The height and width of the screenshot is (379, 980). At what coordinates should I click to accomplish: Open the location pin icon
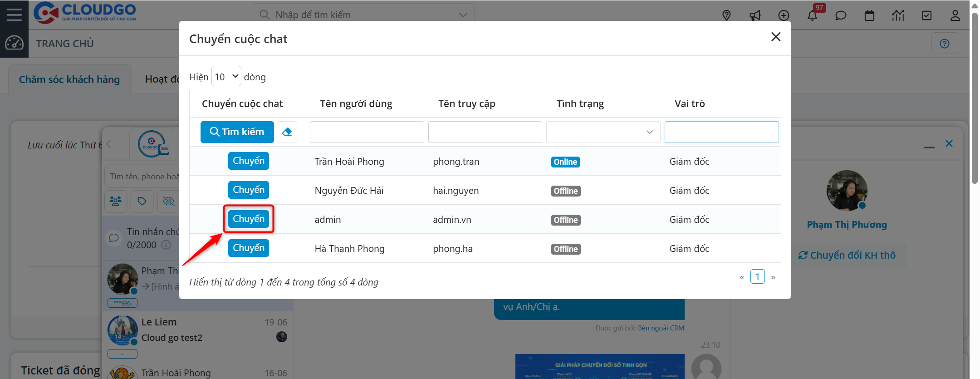pos(726,15)
